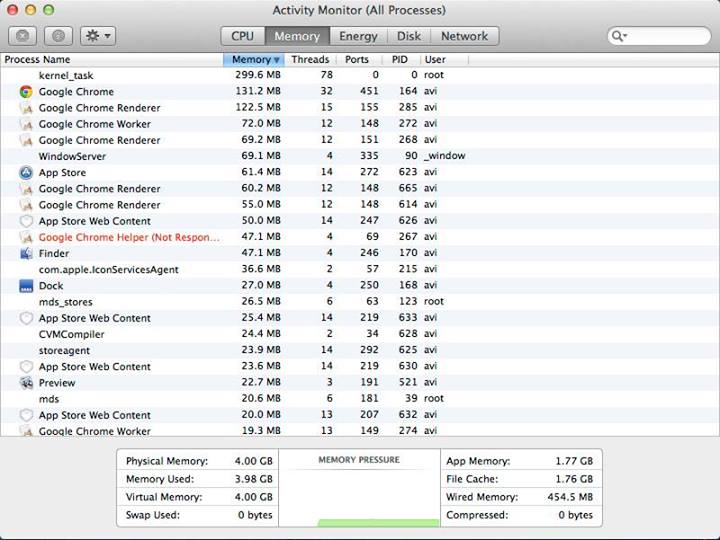
Task: Click the Quit Process toolbar button
Action: pos(22,36)
